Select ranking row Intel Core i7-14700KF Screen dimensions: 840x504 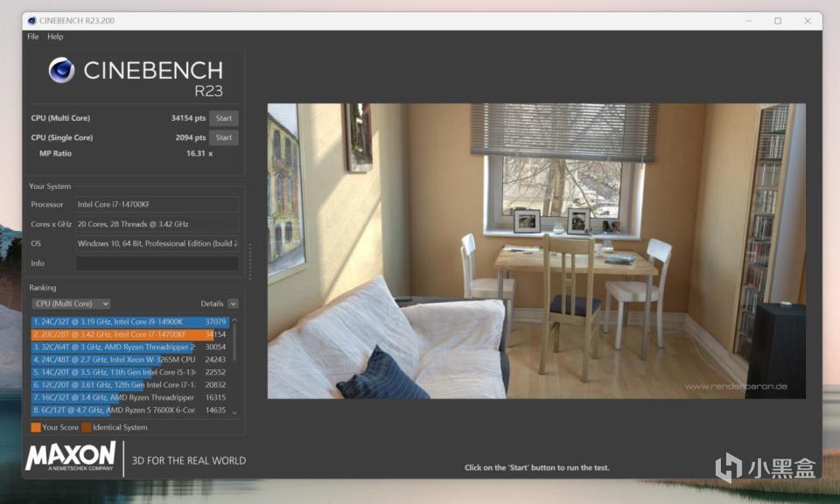click(129, 334)
